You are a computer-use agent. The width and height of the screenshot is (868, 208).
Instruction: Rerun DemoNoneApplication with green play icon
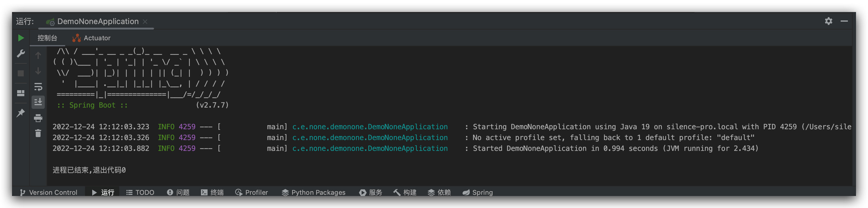pyautogui.click(x=21, y=38)
